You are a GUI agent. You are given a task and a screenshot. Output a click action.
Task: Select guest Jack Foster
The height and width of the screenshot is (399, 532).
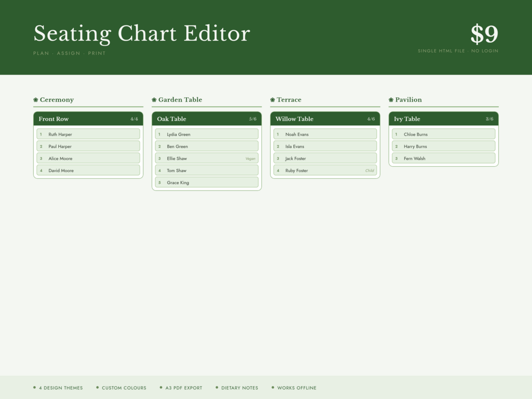point(325,158)
